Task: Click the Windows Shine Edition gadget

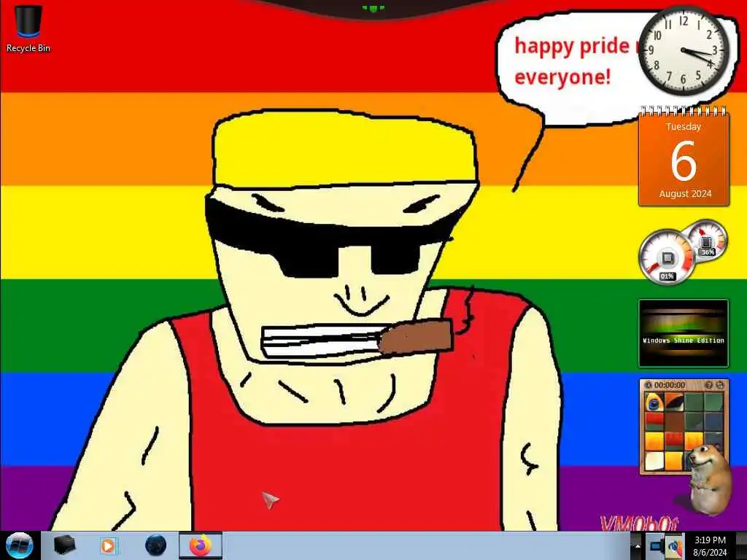Action: 684,333
